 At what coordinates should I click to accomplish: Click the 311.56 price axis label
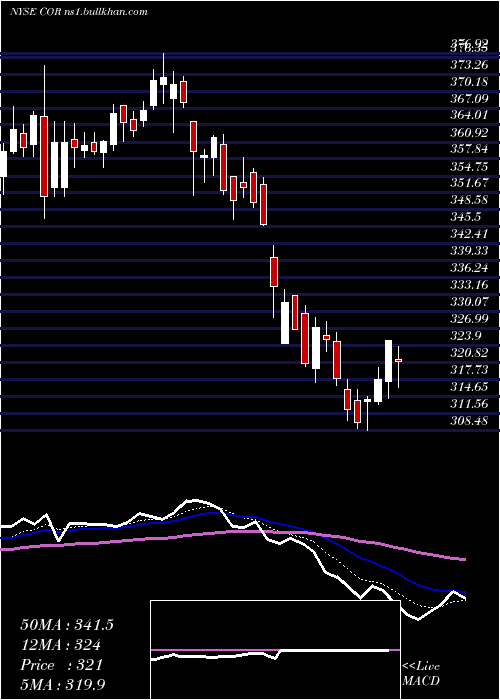pos(469,404)
